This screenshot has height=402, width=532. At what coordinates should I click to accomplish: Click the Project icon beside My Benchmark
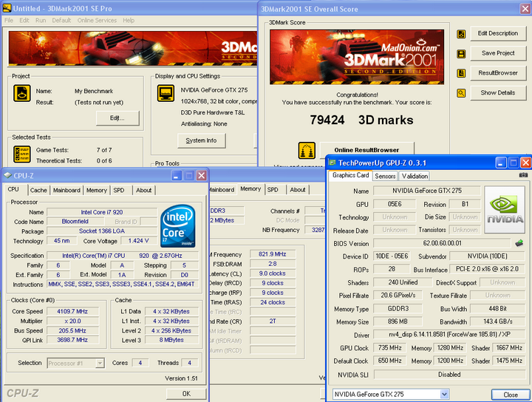(x=22, y=93)
